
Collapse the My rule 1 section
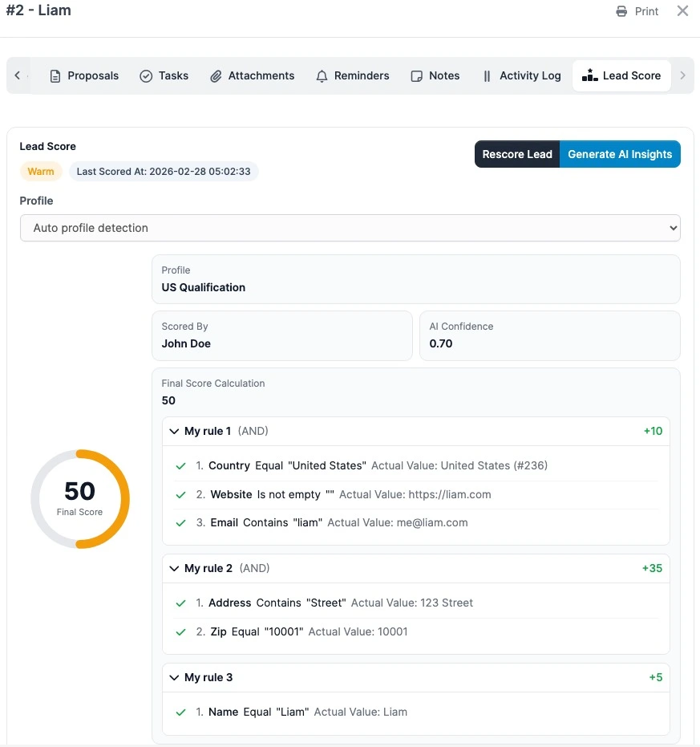point(174,431)
